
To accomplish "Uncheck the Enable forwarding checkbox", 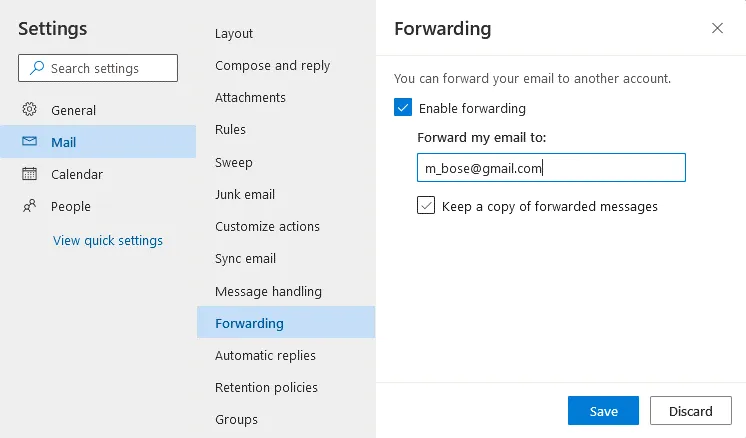I will click(x=403, y=108).
